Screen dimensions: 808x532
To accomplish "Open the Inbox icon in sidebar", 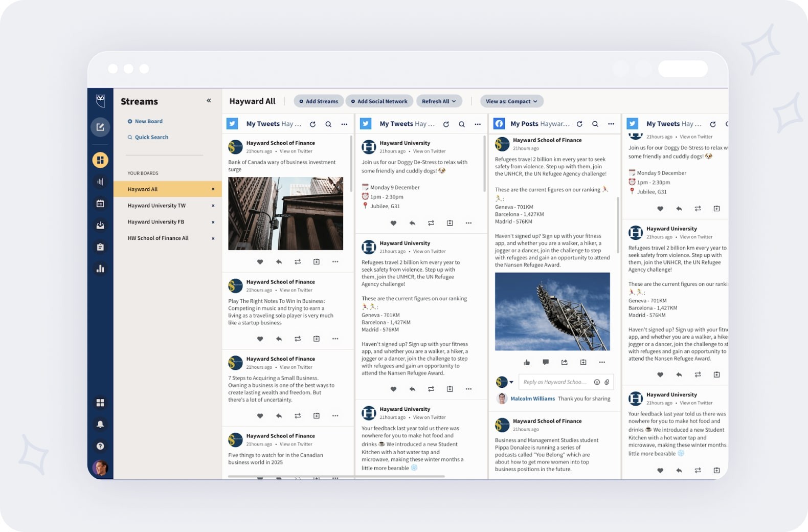I will (100, 225).
